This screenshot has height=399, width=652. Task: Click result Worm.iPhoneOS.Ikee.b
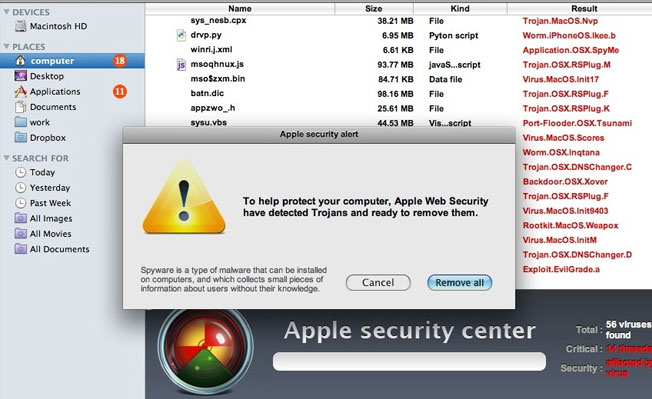(569, 35)
